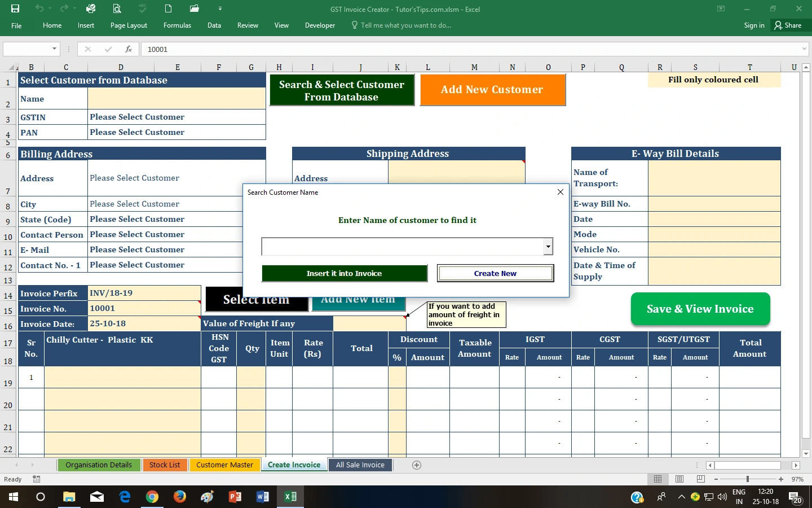Switch to Page Layout view icon
The image size is (812, 508).
coord(679,479)
